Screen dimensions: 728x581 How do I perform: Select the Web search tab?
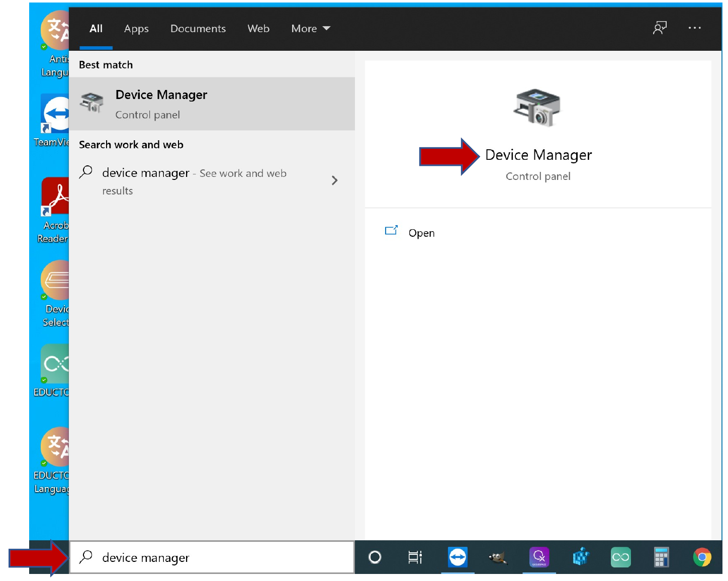point(258,29)
